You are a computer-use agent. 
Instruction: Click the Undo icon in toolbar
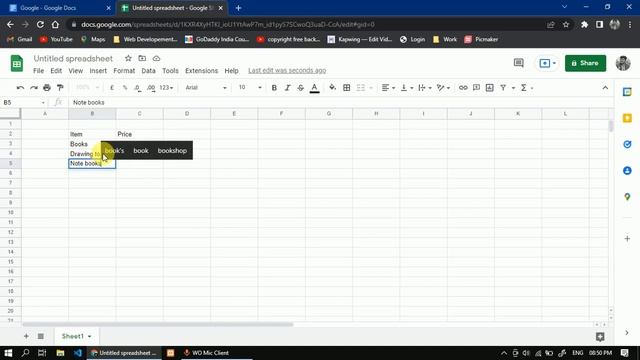(x=20, y=88)
